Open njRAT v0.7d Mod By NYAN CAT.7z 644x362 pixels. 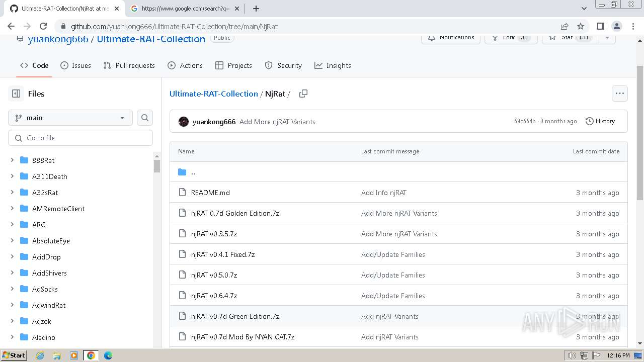pyautogui.click(x=243, y=337)
